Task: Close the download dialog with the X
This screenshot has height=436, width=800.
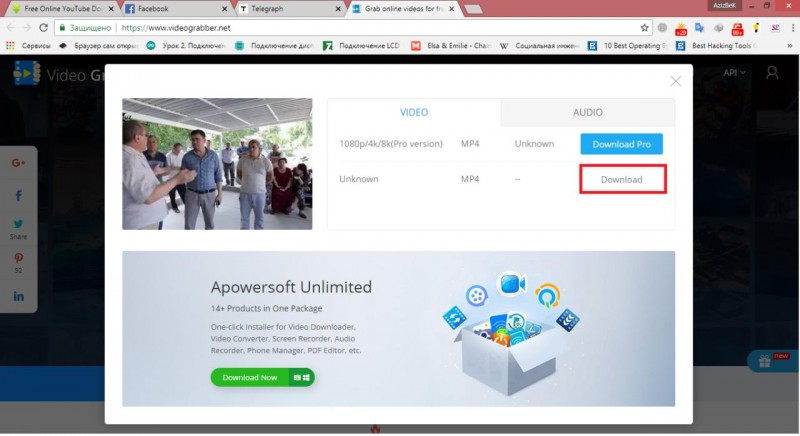Action: tap(676, 81)
